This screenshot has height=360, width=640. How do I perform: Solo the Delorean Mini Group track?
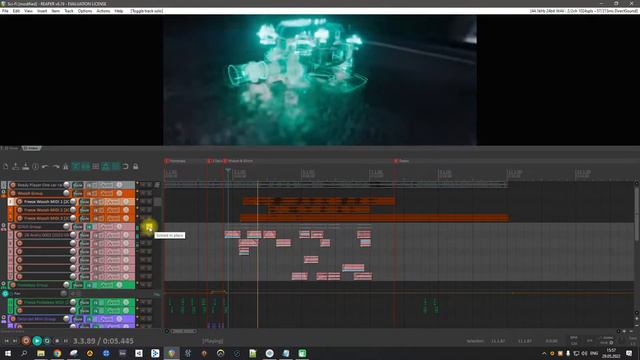coord(149,319)
